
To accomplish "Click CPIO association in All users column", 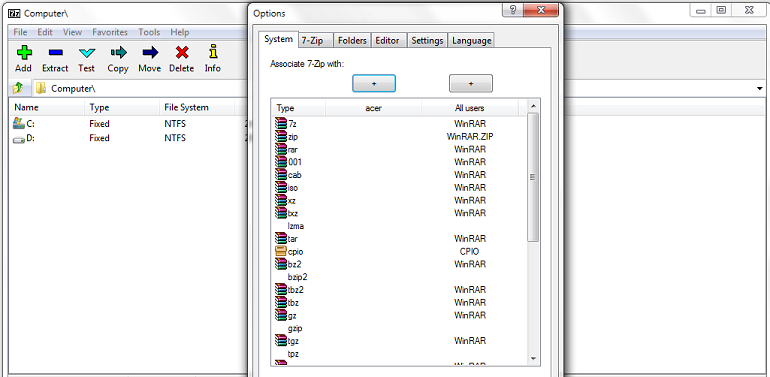I will pos(469,251).
